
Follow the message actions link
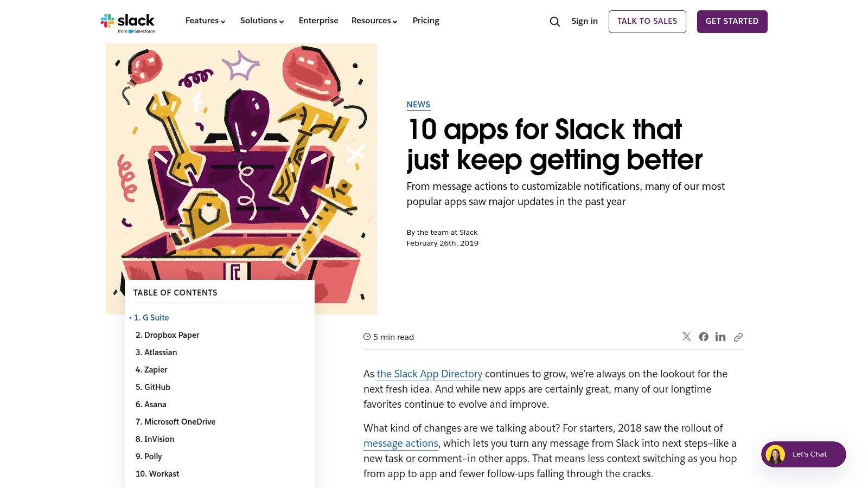[400, 443]
